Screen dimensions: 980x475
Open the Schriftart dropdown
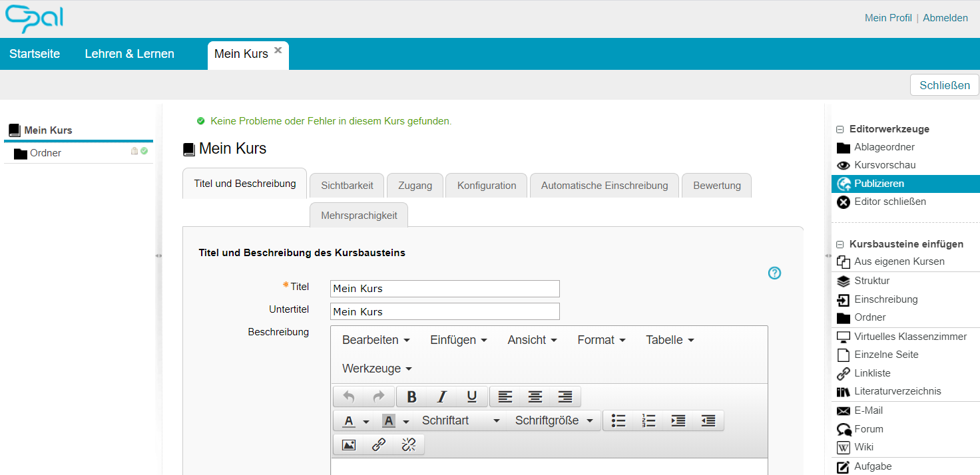[461, 420]
